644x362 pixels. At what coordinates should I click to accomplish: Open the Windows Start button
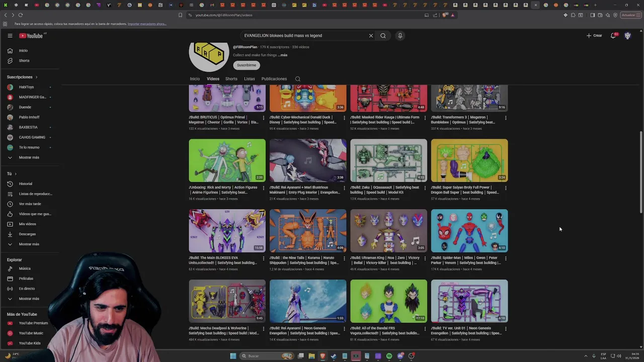point(233,356)
